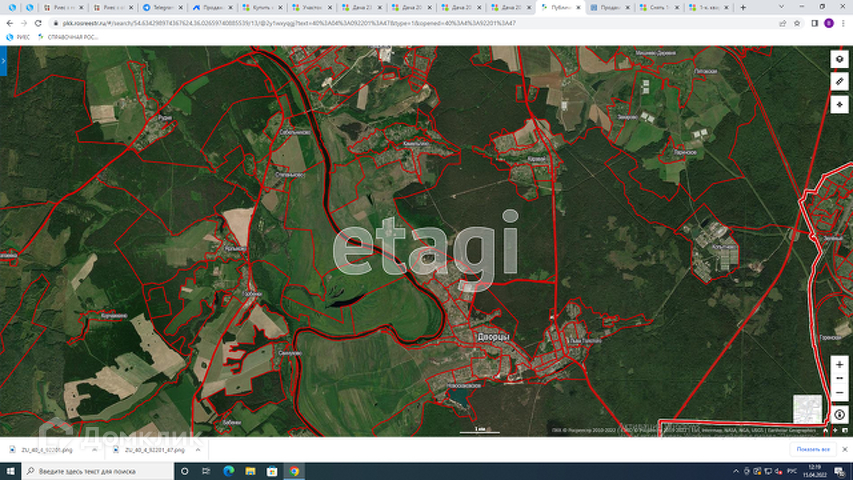Go back in browser history
Image resolution: width=853 pixels, height=480 pixels.
click(10, 23)
